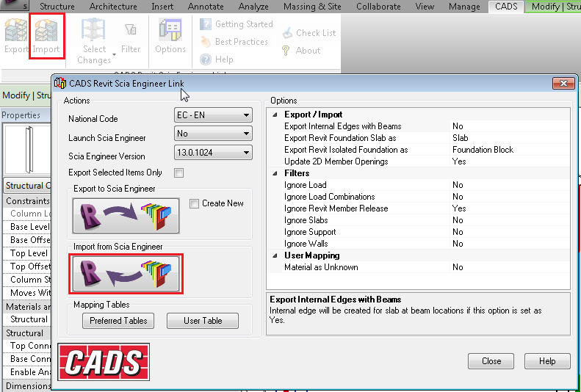The height and width of the screenshot is (392, 581).
Task: Click the Export to Scia Engineer button
Action: pyautogui.click(x=126, y=215)
